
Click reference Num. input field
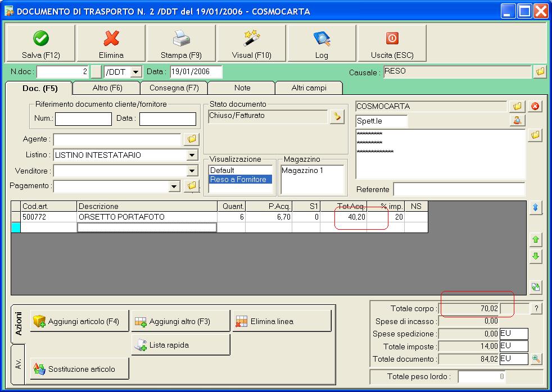[x=83, y=119]
